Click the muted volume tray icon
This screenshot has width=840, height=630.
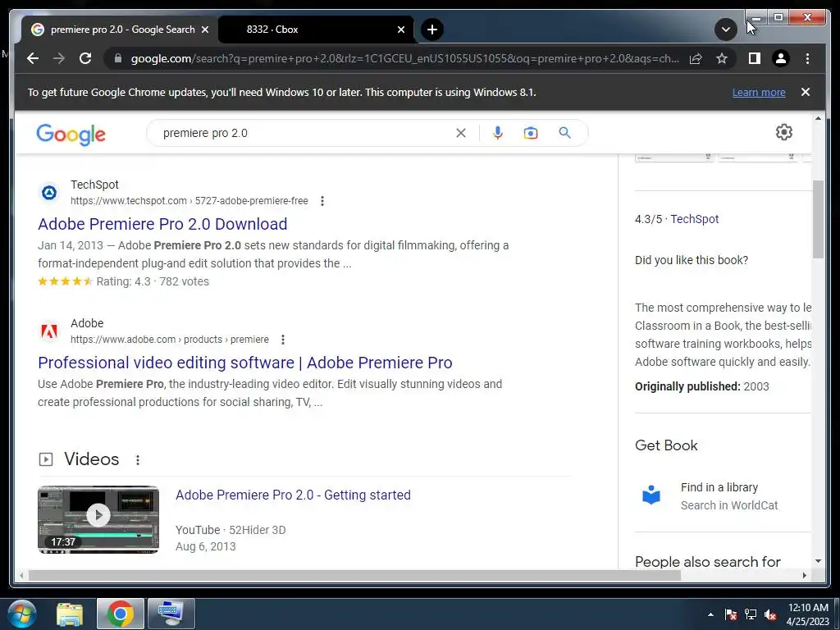(x=770, y=614)
